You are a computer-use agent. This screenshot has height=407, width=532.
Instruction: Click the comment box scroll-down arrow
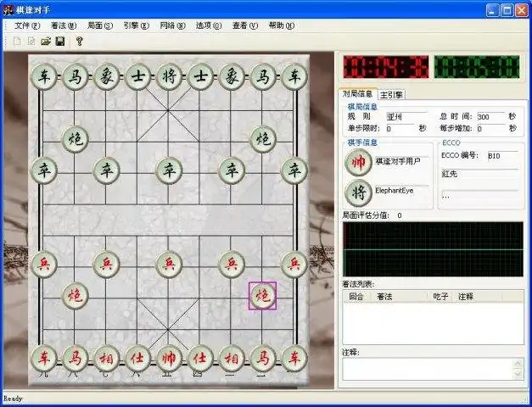pos(518,375)
